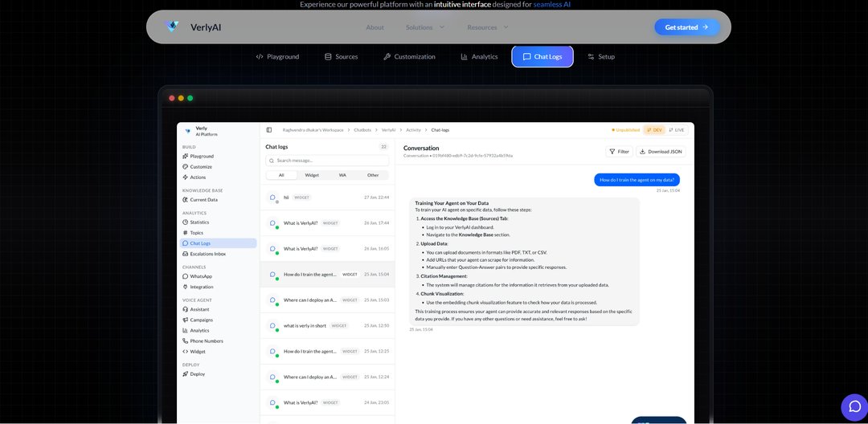Expand the Solutions dropdown menu
Viewport: 868px width, 424px height.
pos(424,27)
